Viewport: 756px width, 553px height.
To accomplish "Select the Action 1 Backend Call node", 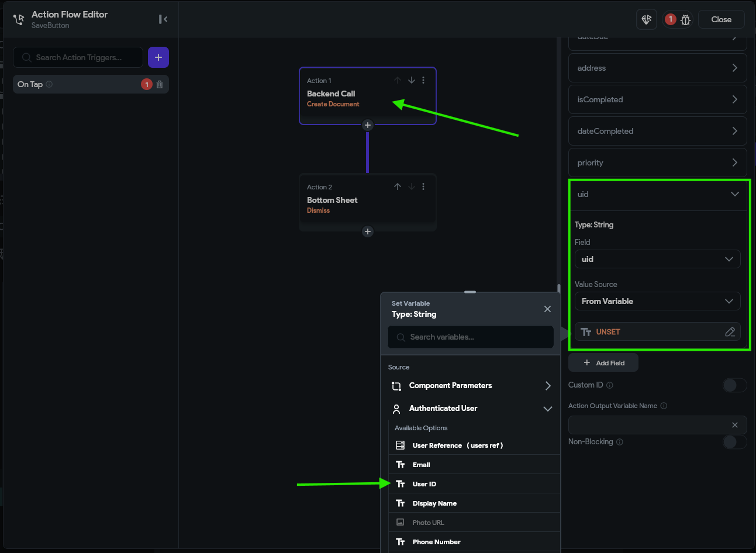I will coord(368,96).
